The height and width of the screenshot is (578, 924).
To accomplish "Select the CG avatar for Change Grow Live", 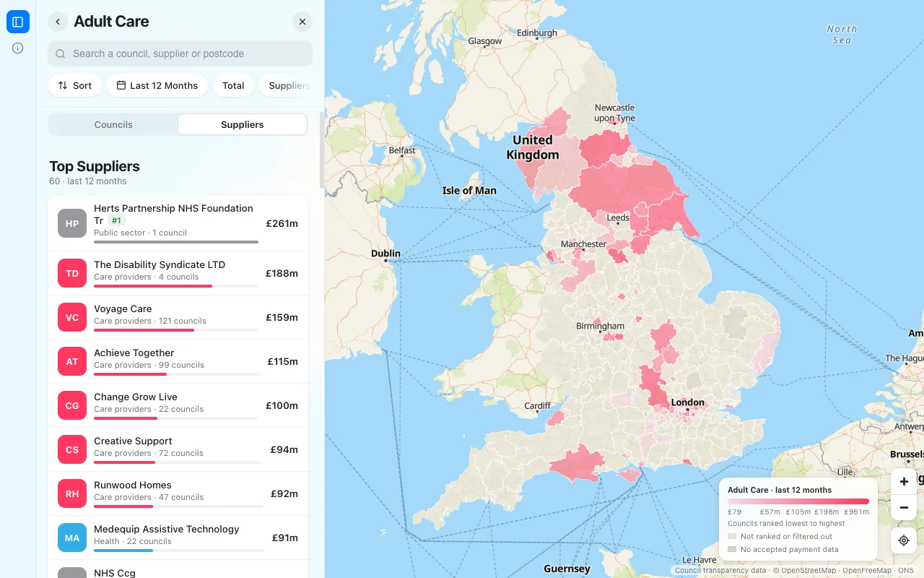I will pyautogui.click(x=72, y=405).
